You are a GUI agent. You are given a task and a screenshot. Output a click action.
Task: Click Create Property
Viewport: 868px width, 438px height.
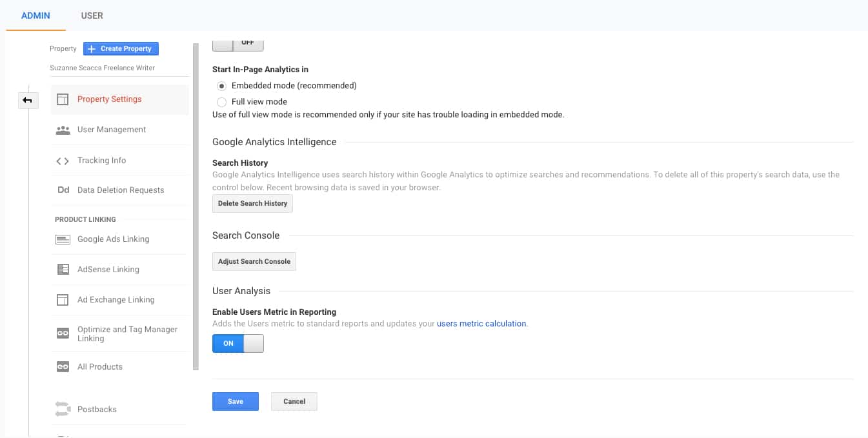(121, 48)
